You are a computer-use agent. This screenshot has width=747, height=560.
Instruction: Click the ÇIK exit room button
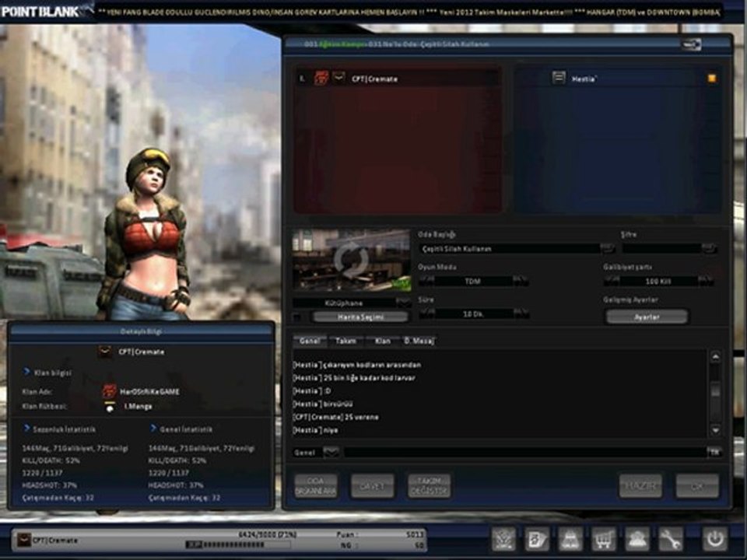coord(697,486)
